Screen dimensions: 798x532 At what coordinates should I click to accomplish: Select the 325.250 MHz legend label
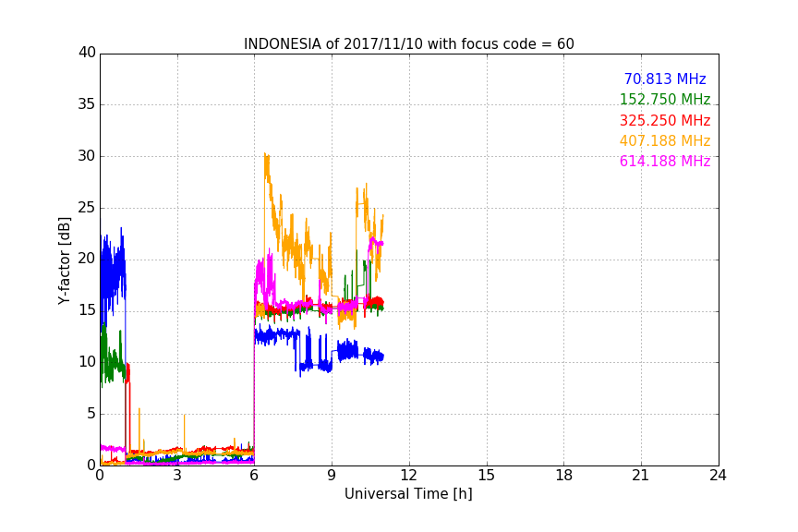pos(665,121)
